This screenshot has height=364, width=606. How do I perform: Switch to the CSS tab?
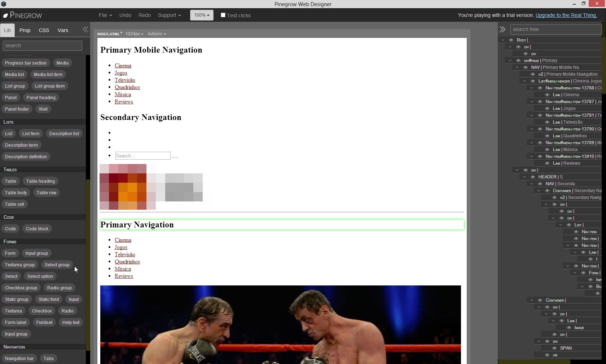pos(44,30)
